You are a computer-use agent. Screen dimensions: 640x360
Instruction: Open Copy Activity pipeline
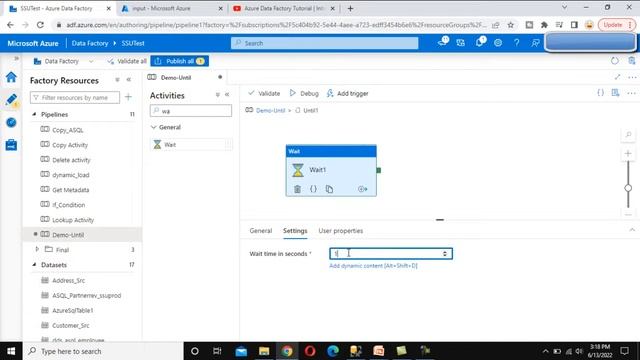tap(70, 145)
